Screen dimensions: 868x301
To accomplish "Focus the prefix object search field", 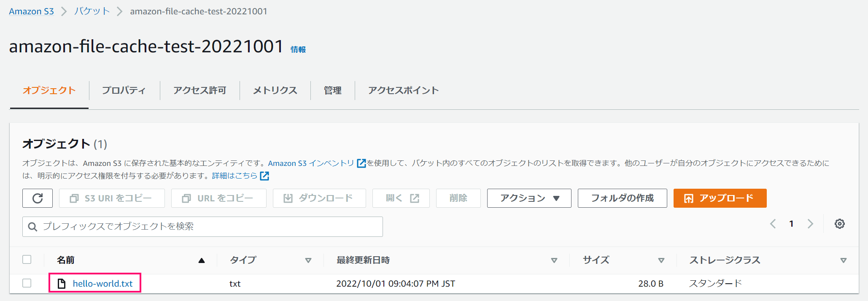I will (202, 227).
